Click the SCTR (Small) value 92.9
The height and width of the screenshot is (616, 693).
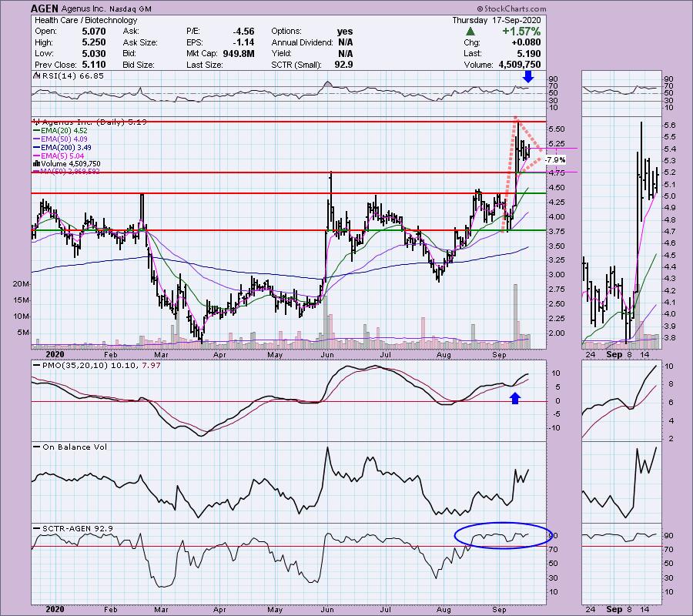pyautogui.click(x=344, y=65)
